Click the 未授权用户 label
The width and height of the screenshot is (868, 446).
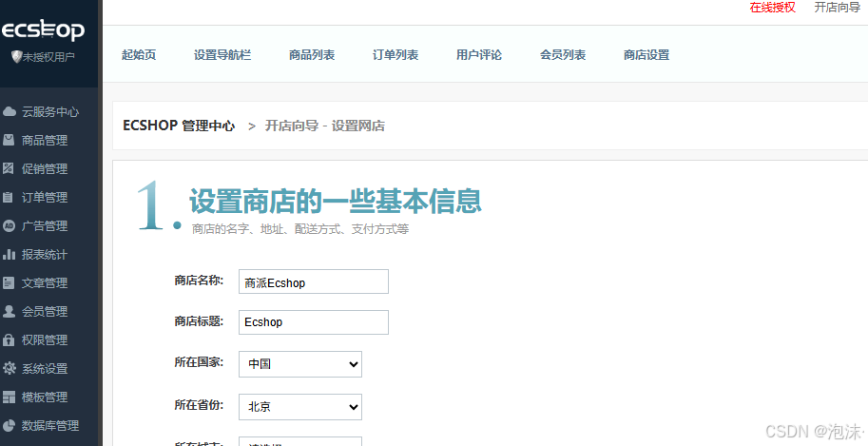click(48, 56)
